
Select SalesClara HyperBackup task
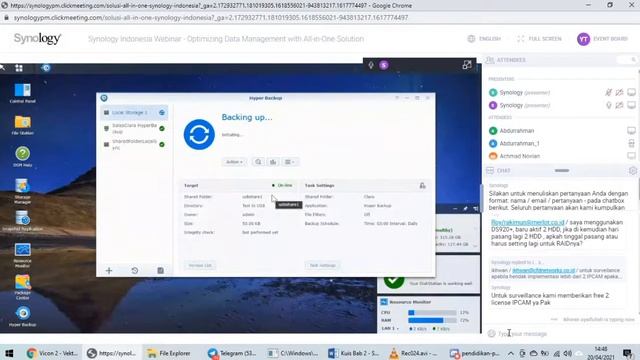(134, 129)
